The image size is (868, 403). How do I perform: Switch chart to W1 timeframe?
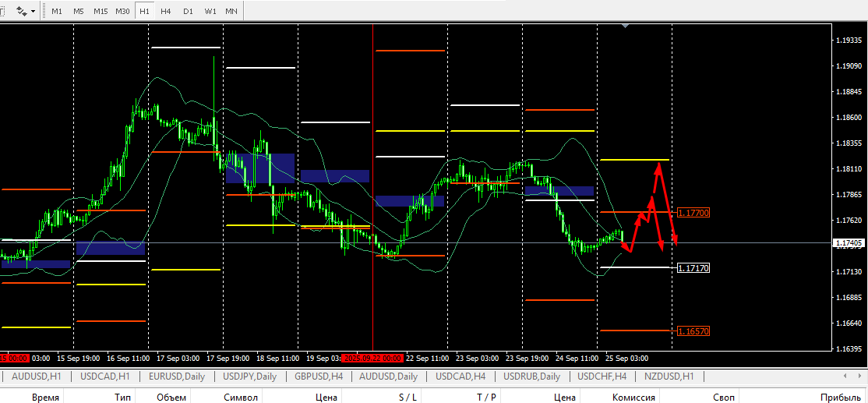pos(210,10)
